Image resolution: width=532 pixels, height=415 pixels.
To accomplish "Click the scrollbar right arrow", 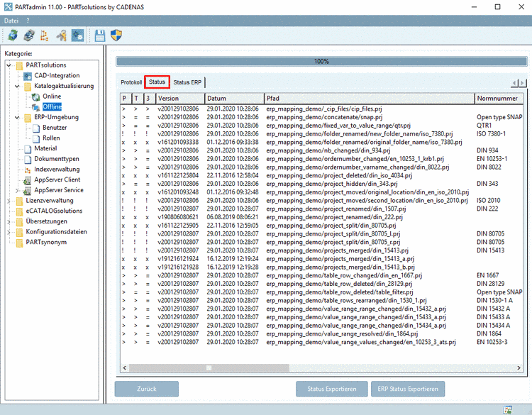I will (519, 368).
